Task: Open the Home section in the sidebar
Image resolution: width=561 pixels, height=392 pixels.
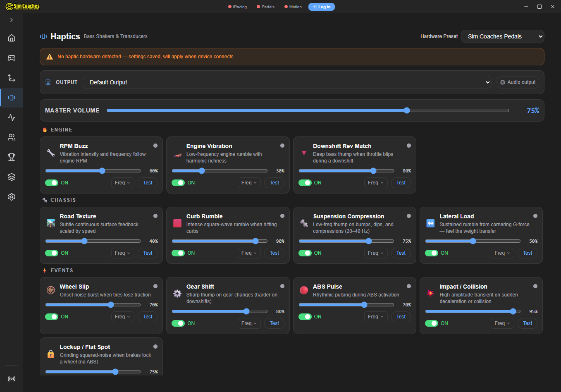Action: point(11,38)
